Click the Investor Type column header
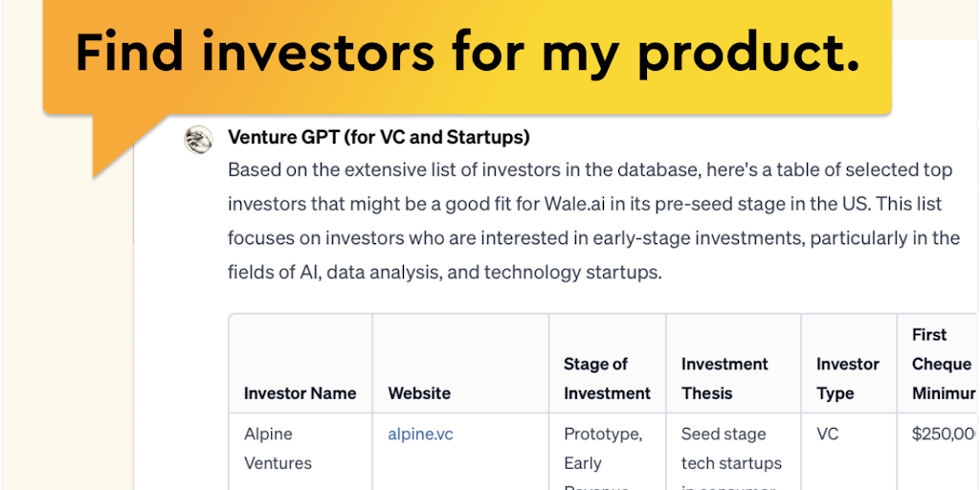 point(847,378)
